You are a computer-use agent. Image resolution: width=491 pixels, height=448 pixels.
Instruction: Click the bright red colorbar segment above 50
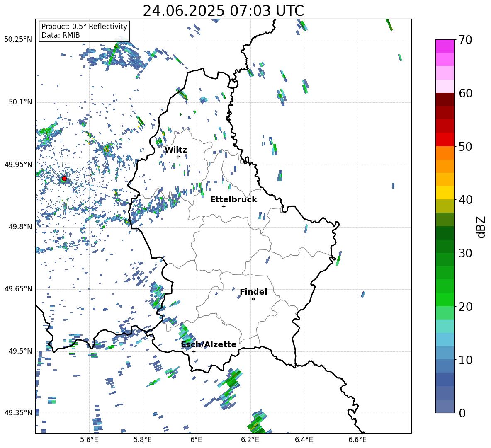(x=445, y=140)
